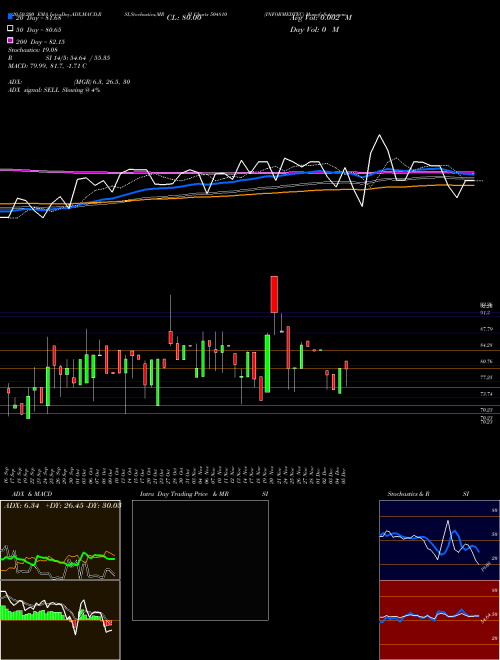This screenshot has height=660, width=500.
Task: Click the 80.76 price axis label
Action: (x=486, y=362)
